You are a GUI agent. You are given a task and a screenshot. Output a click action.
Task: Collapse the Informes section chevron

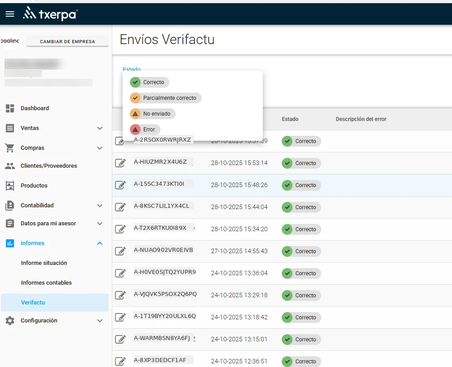pos(100,243)
